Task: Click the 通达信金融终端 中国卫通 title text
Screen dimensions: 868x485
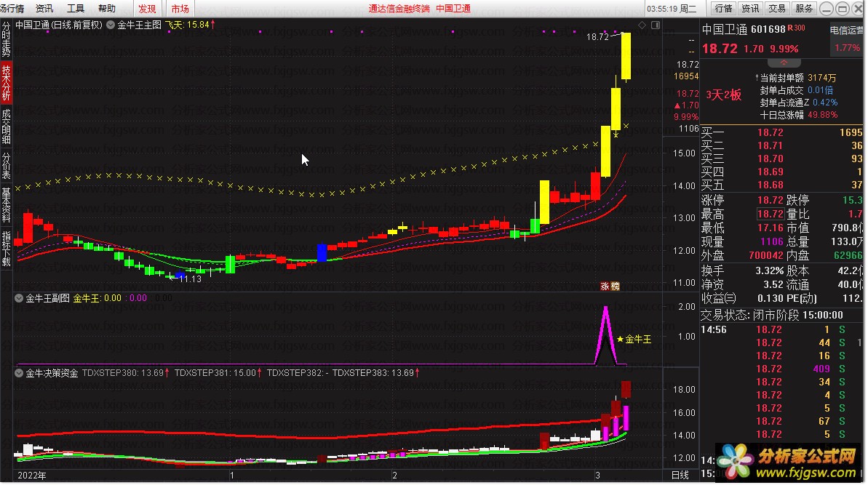Action: pyautogui.click(x=420, y=8)
